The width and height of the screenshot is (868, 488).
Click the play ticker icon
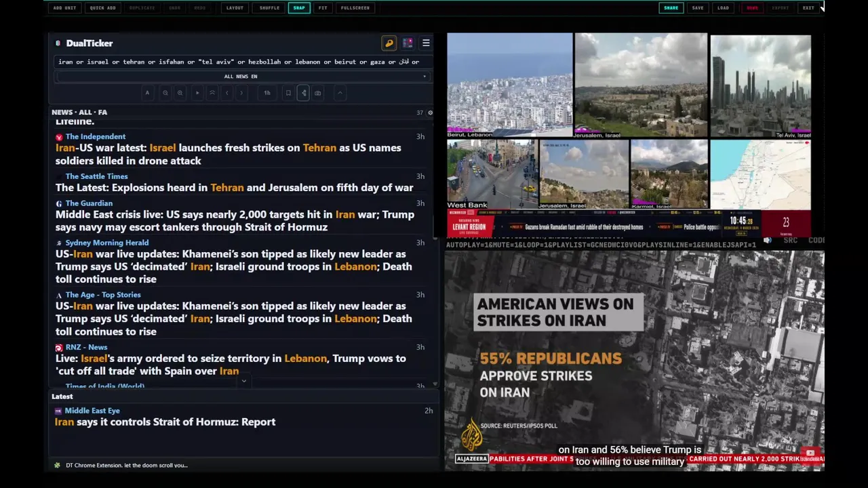[x=197, y=93]
